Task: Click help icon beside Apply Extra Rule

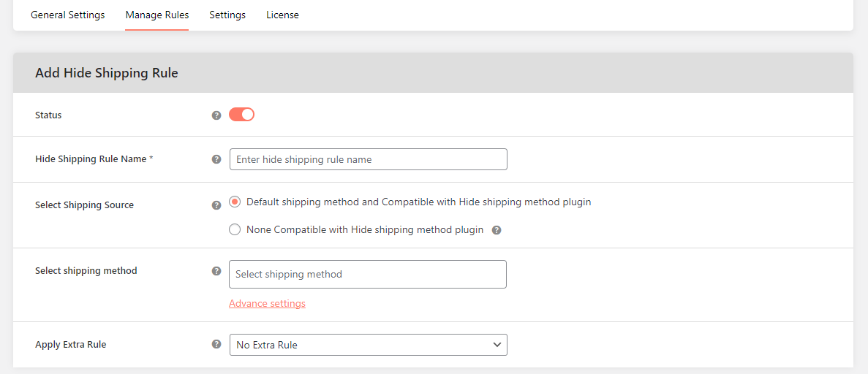Action: click(x=216, y=344)
